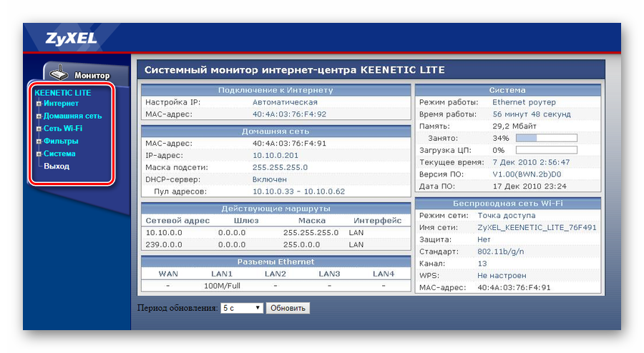Click Выход to log out
The width and height of the screenshot is (644, 353).
[57, 166]
